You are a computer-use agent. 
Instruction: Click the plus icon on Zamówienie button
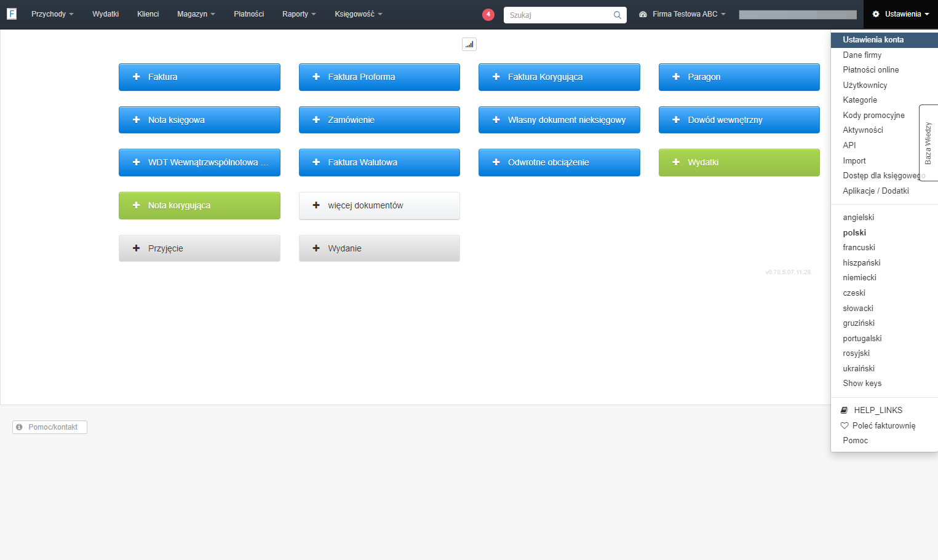316,120
